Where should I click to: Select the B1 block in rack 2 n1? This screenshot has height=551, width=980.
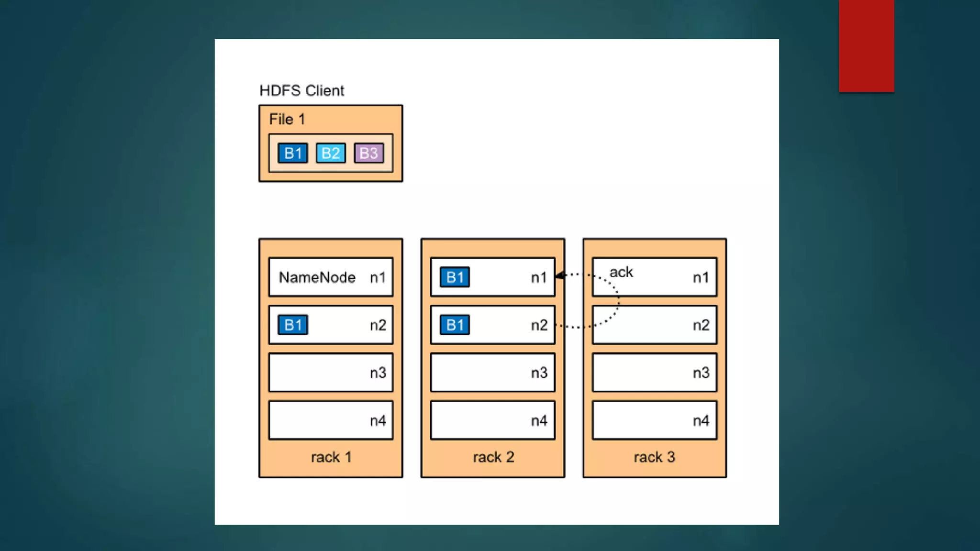tap(455, 277)
